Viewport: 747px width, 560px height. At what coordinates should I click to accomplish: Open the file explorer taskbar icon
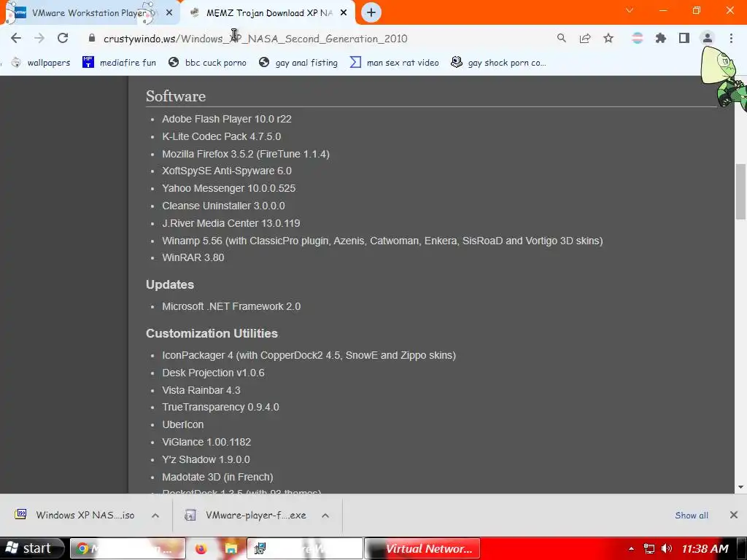point(231,548)
